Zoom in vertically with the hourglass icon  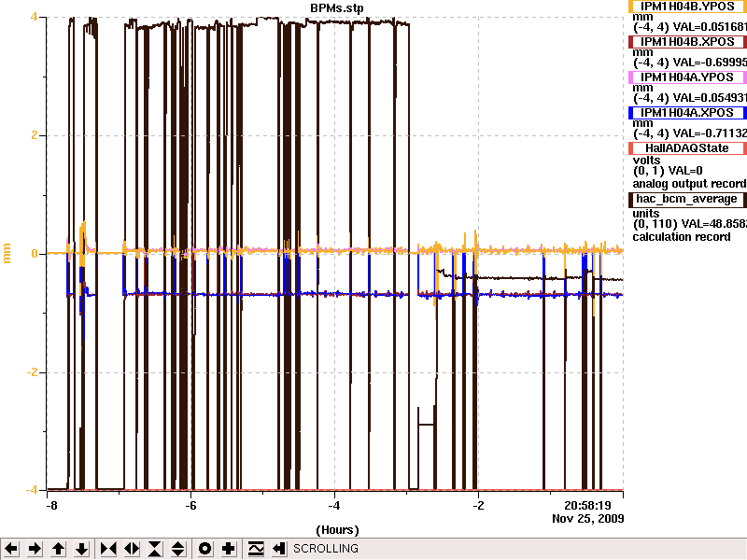coord(155,549)
